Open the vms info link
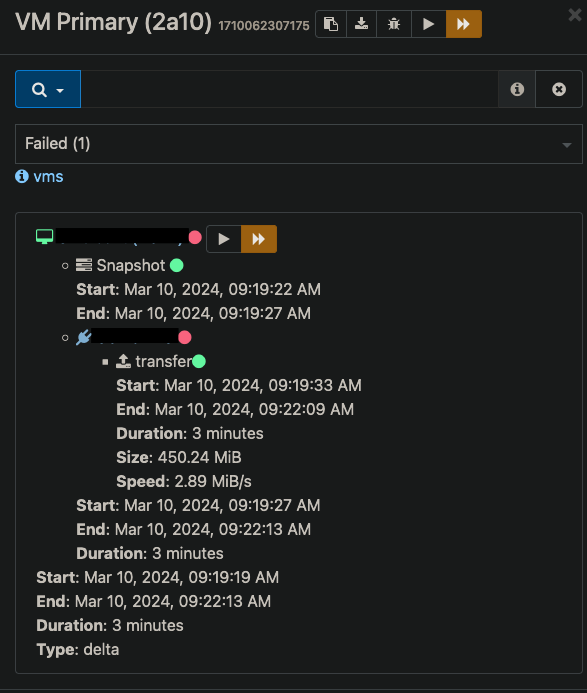 48,177
